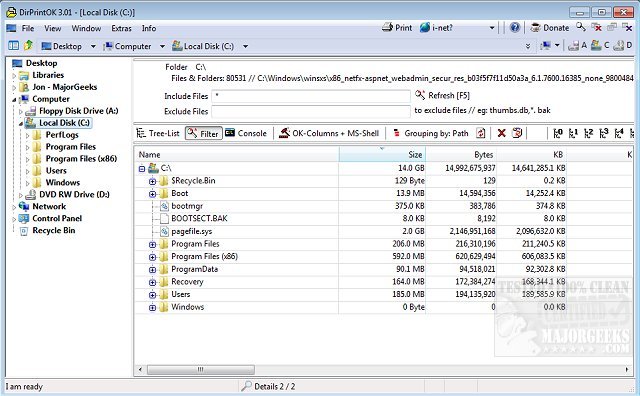
Task: Set tree expand level 1
Action: coord(573,133)
